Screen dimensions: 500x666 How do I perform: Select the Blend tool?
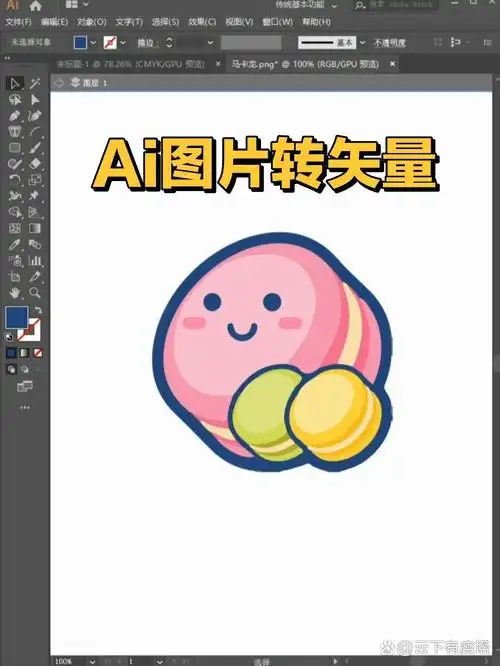point(35,245)
